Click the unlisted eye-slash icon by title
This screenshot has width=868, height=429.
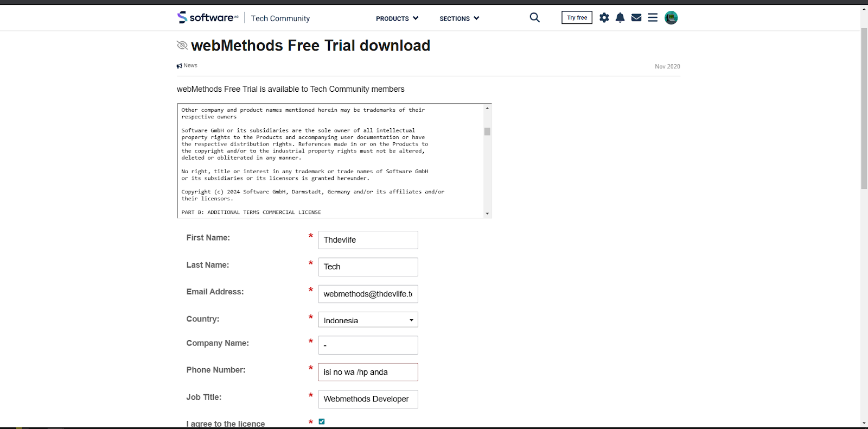pos(182,45)
